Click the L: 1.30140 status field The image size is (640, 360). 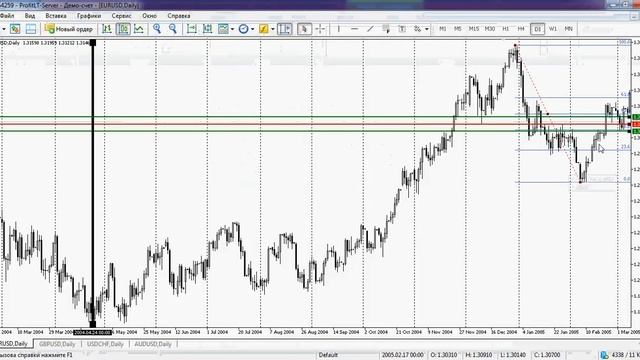click(x=513, y=355)
